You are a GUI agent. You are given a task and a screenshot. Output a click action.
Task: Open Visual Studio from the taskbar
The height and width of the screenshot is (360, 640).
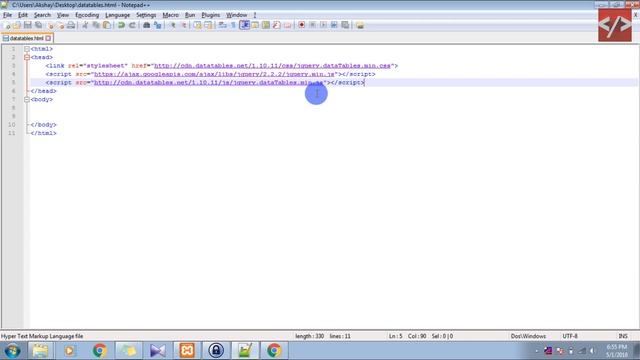[158, 351]
